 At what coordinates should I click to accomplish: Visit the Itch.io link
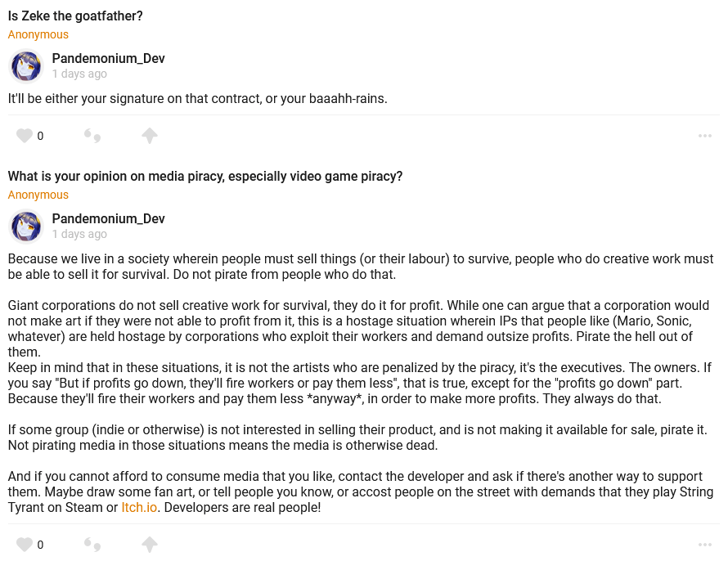coord(139,507)
